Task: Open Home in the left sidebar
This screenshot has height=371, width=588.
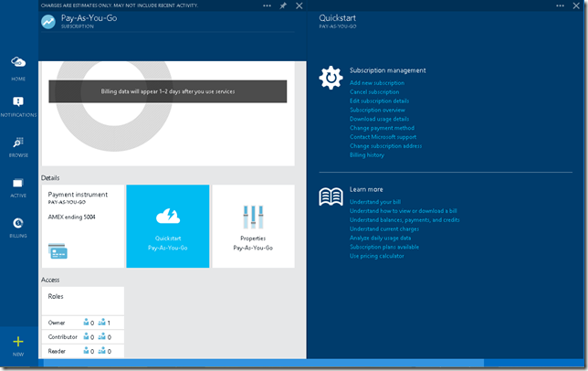Action: click(18, 67)
